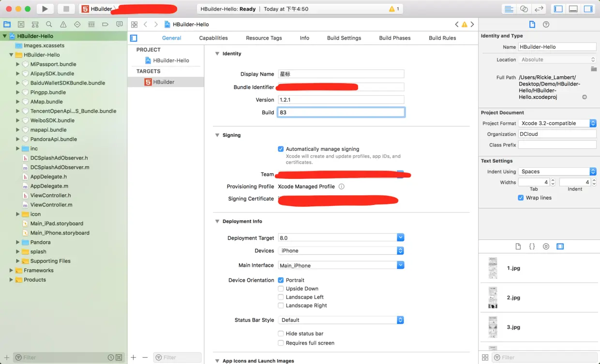The image size is (600, 364).
Task: Enable Upside Down orientation
Action: coord(281,289)
